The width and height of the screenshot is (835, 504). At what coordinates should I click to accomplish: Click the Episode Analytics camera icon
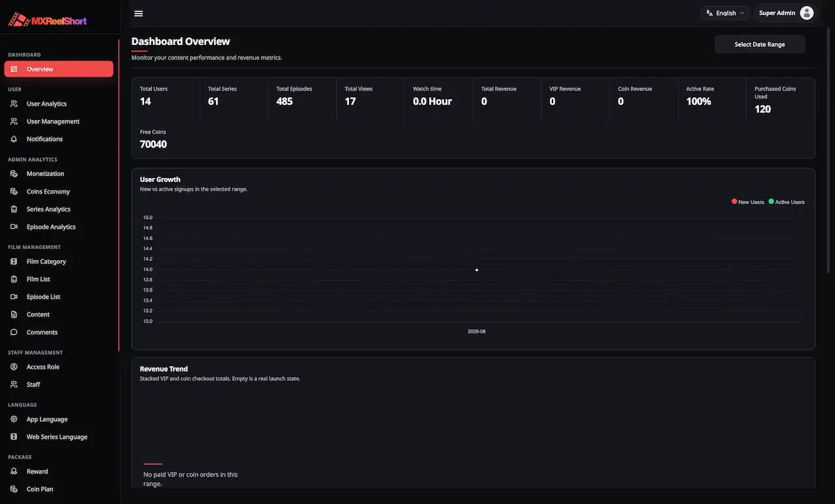tap(14, 227)
